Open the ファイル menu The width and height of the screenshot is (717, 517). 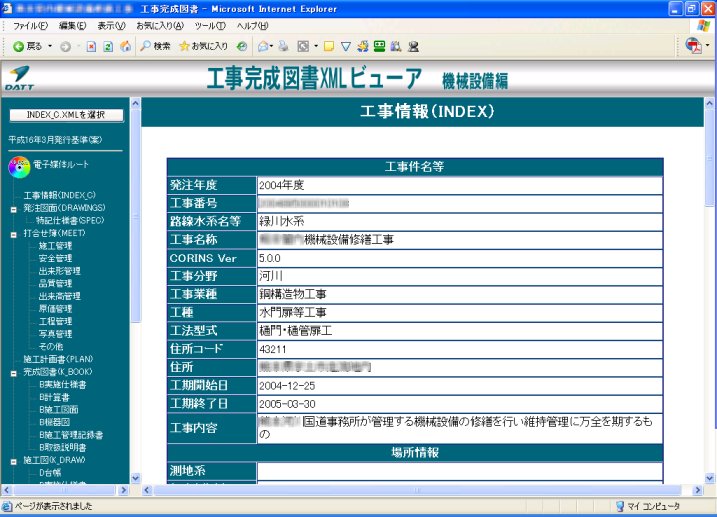tap(30, 26)
